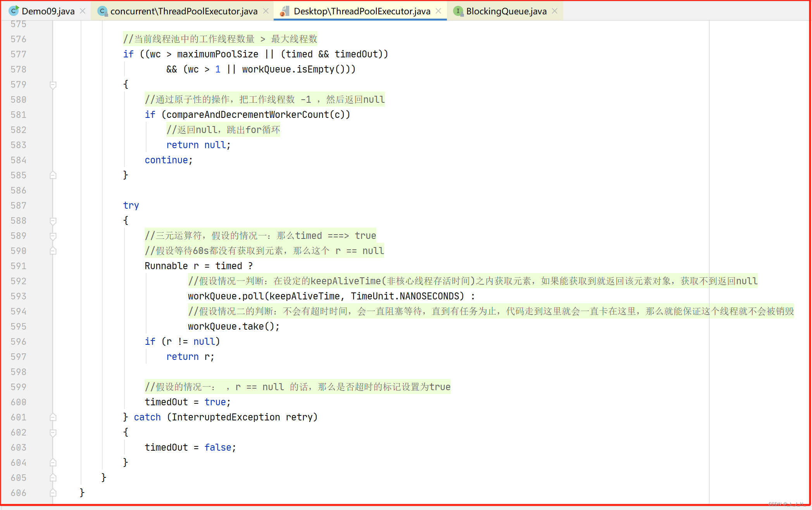
Task: Close the concurrent\ThreadPoolExecutor.java tab
Action: [x=266, y=11]
